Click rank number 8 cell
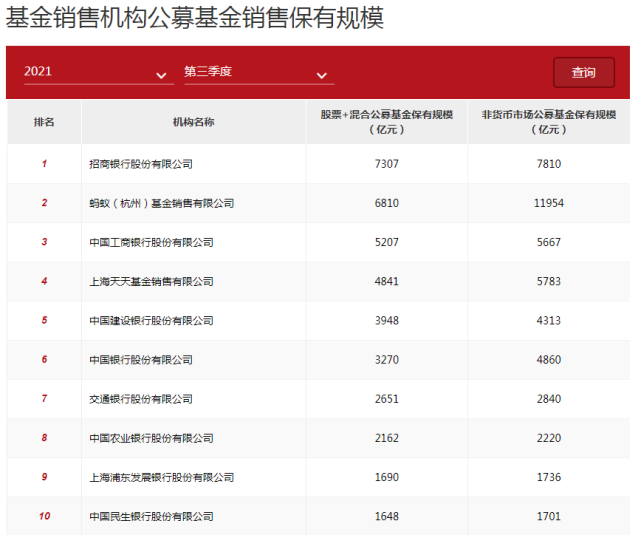The height and width of the screenshot is (535, 641). 44,439
